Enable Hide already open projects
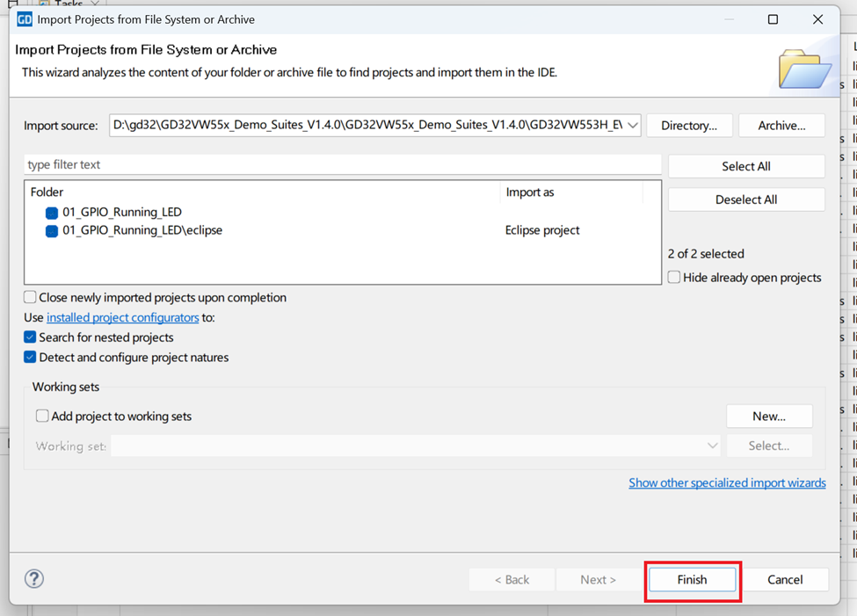Viewport: 857px width, 616px height. coord(674,278)
